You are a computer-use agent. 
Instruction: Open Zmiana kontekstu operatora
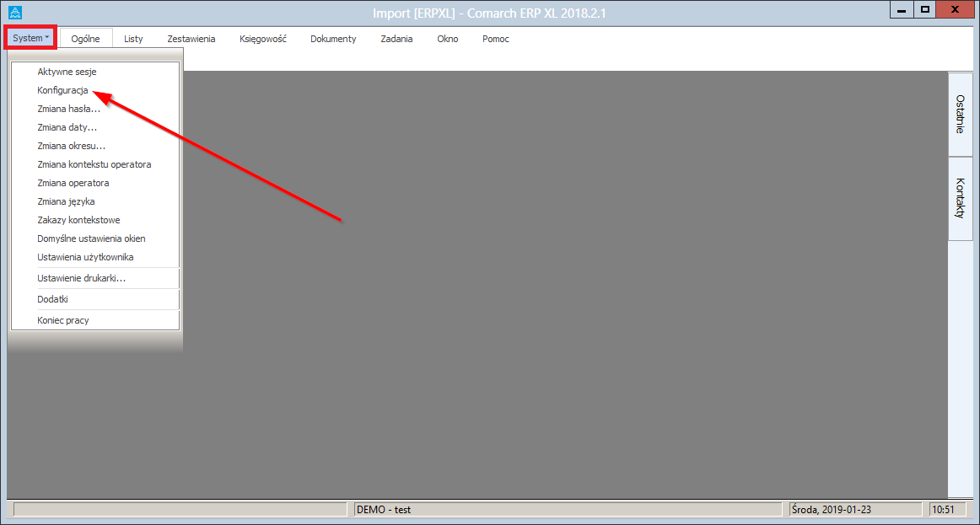[x=94, y=164]
